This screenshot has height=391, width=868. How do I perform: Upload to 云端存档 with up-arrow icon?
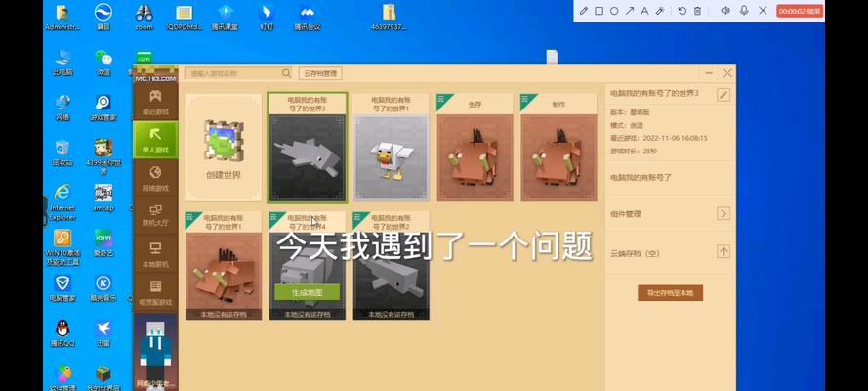click(x=723, y=251)
